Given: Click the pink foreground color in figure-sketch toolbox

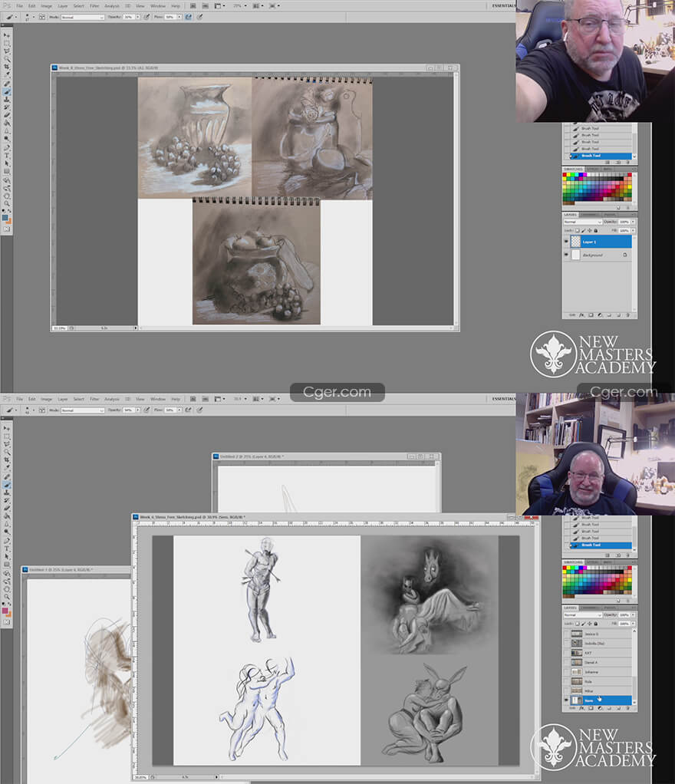Looking at the screenshot, I should [x=5, y=611].
